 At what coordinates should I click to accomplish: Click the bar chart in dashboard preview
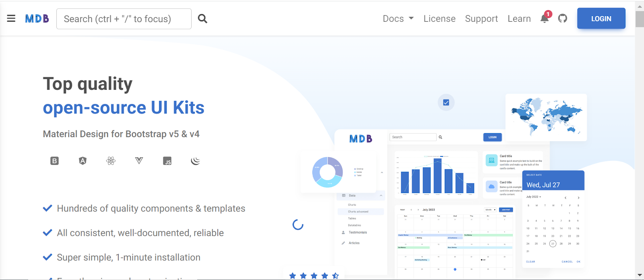click(436, 175)
